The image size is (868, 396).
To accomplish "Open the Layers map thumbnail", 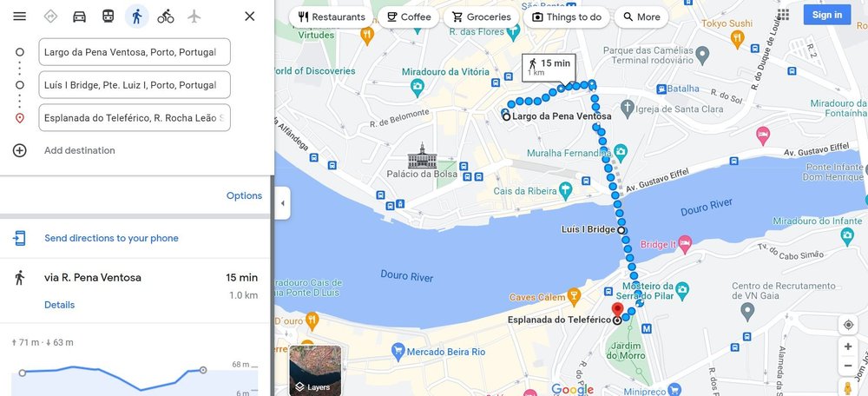I will [x=315, y=371].
